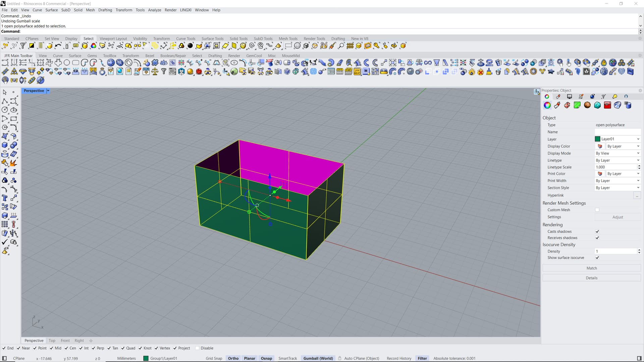Uncheck Casts shadows
This screenshot has width=644, height=362.
point(597,232)
